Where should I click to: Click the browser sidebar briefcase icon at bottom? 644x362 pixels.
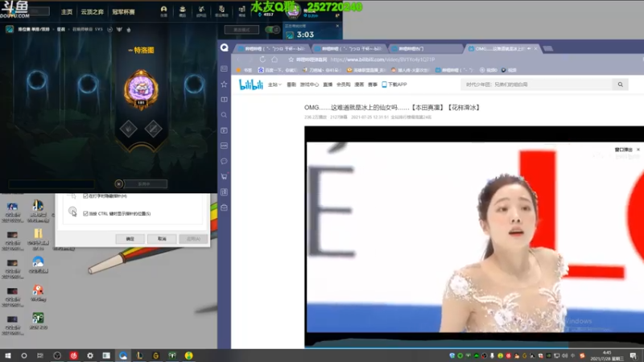[224, 208]
